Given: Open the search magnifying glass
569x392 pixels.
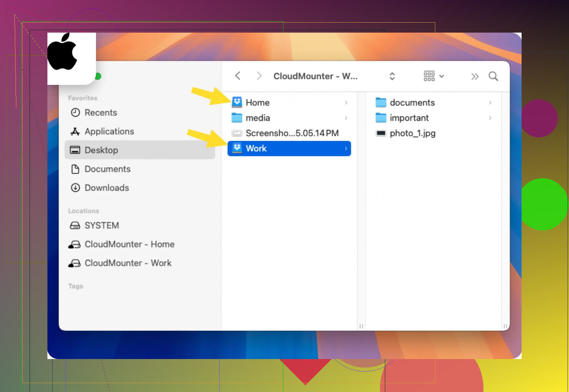Looking at the screenshot, I should click(x=493, y=76).
